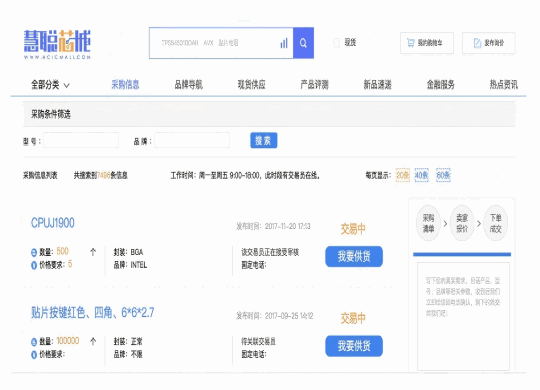Open the 现货供应 tab
The image size is (540, 390).
click(x=251, y=85)
